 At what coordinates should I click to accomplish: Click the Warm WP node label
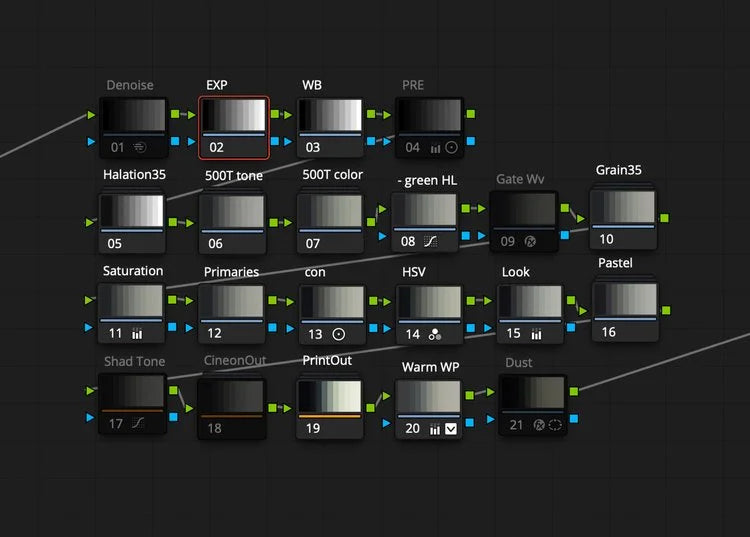pyautogui.click(x=430, y=367)
